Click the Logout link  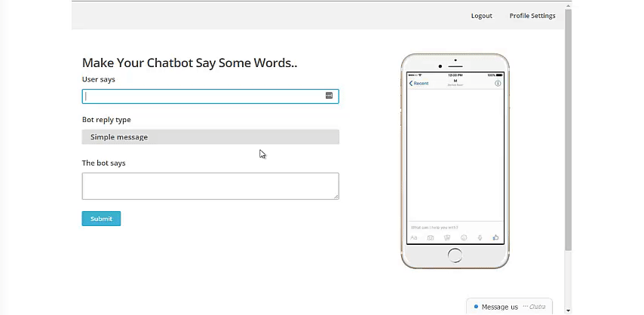pos(481,16)
